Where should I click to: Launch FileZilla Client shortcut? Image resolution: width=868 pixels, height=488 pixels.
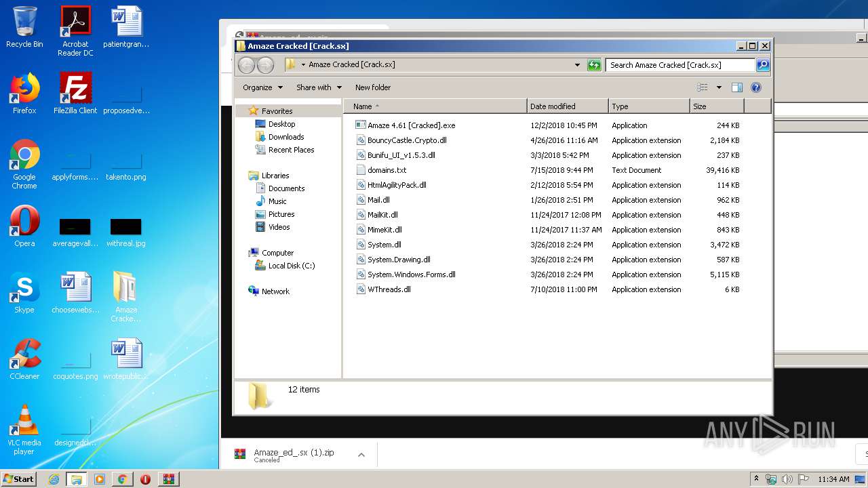pos(75,94)
